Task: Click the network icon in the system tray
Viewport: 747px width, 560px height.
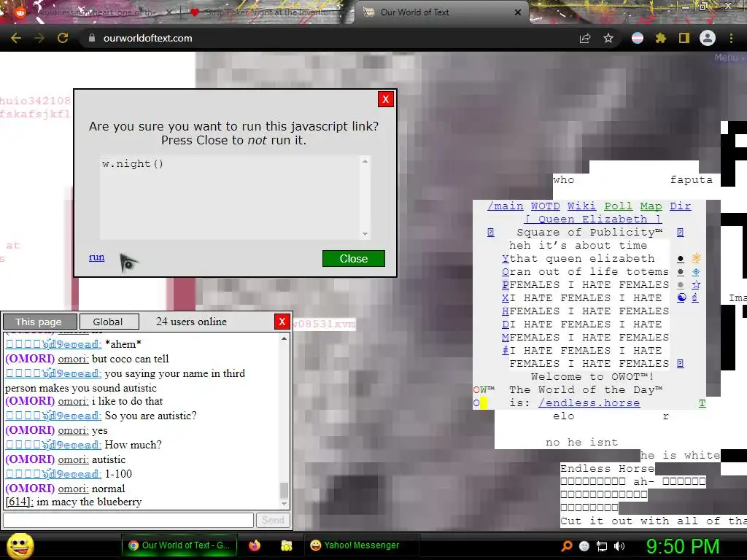Action: pos(602,546)
